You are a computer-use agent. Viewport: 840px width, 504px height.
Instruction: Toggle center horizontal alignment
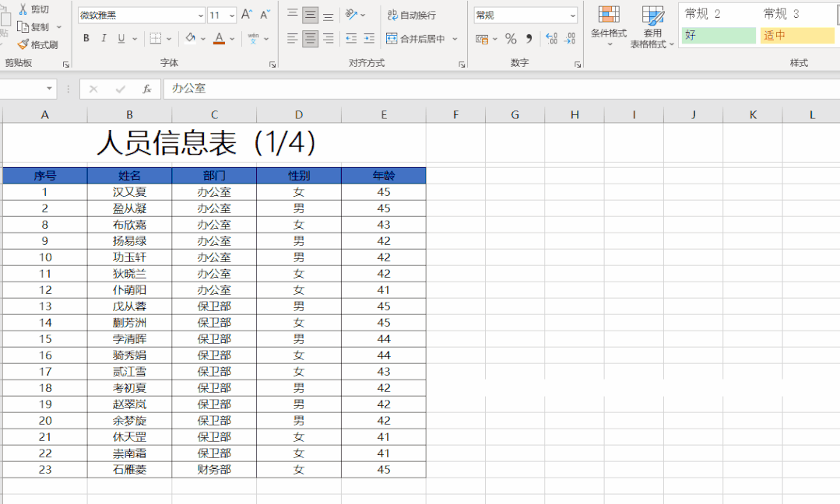coord(310,39)
